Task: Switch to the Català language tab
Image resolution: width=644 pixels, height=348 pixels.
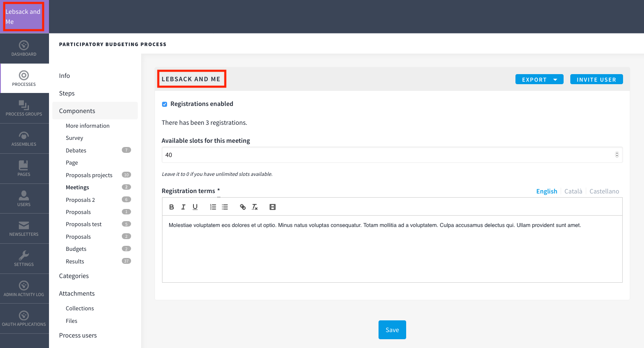Action: [573, 191]
